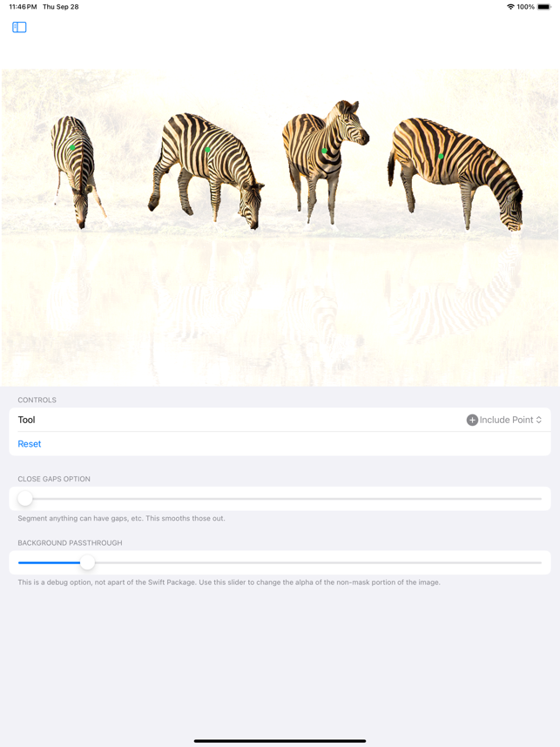The width and height of the screenshot is (560, 747).
Task: Click the head of the third zebra
Action: pos(351,122)
